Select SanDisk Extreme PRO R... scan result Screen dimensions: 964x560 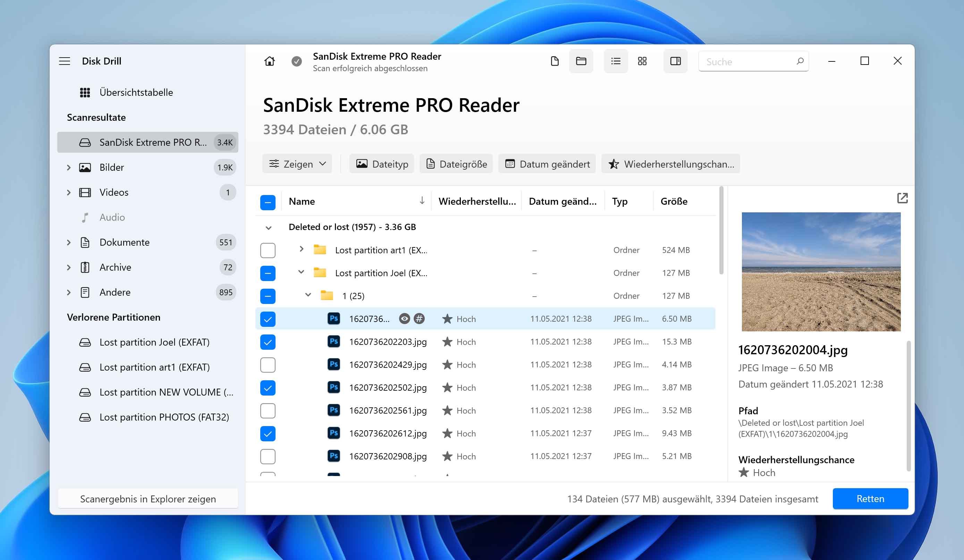coord(148,142)
